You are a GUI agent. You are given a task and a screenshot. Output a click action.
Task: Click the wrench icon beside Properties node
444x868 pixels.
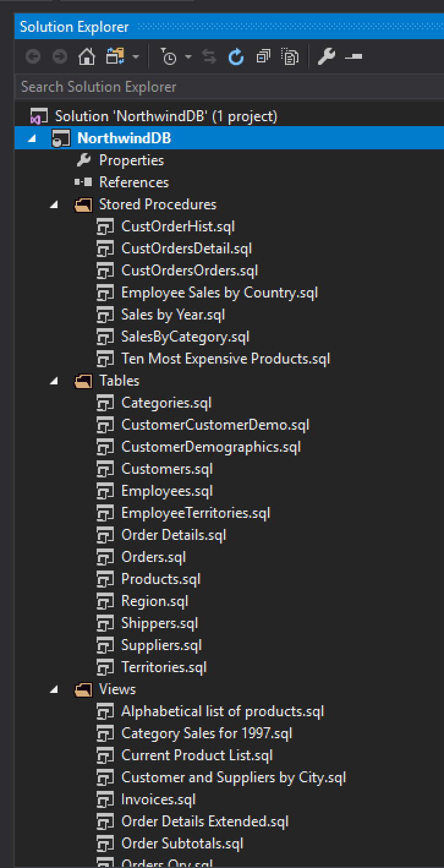click(83, 160)
